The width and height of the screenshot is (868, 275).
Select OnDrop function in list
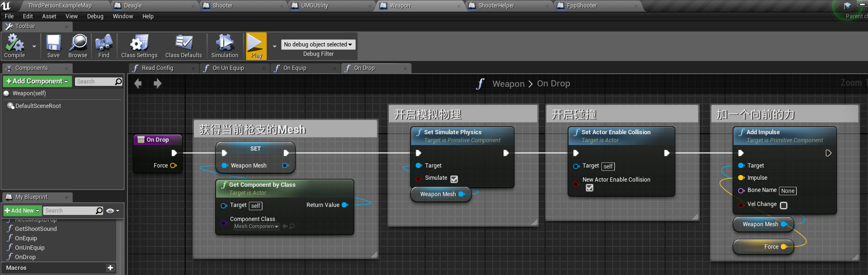tap(25, 257)
